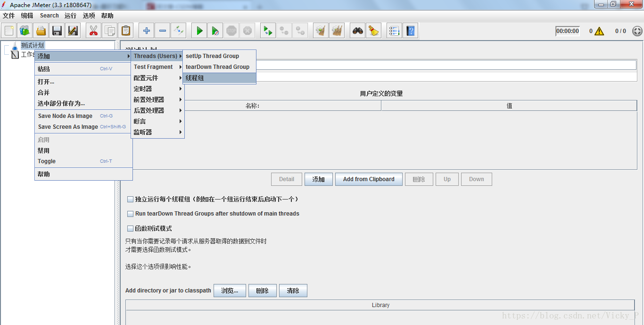Click 选中部分保存为... entry
This screenshot has width=644, height=325.
(83, 103)
